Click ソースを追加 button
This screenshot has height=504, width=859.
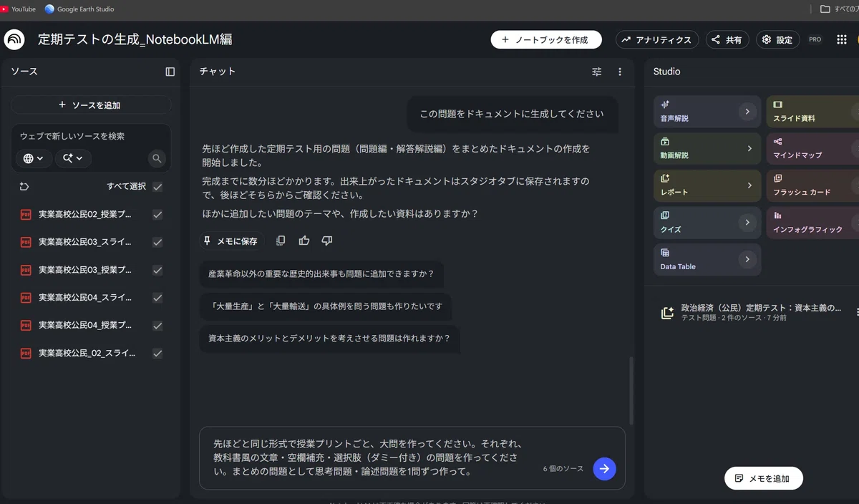[x=91, y=105]
